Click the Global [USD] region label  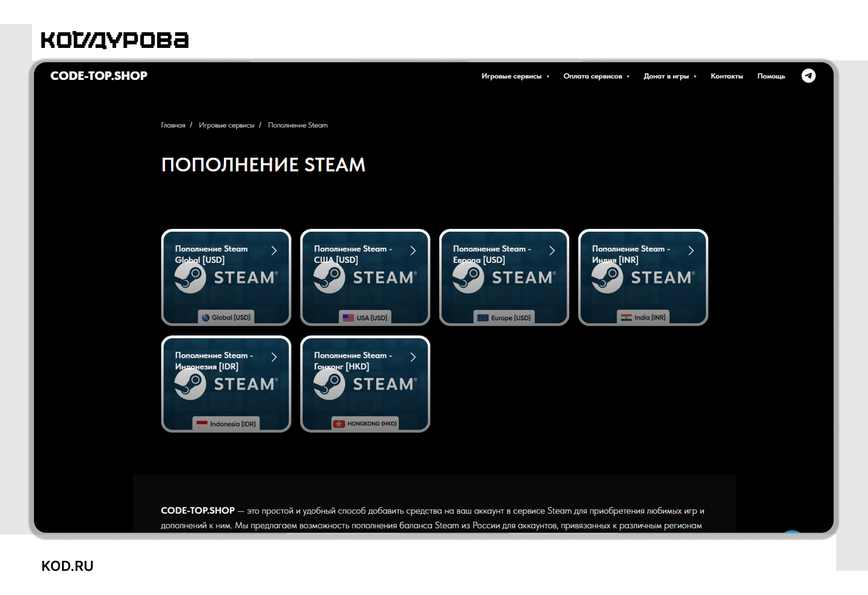(231, 317)
